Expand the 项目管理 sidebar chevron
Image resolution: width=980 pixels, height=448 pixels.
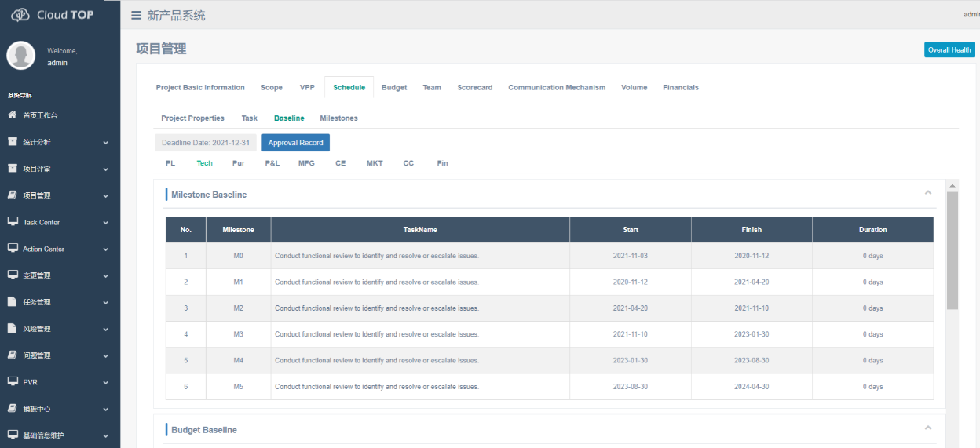106,196
